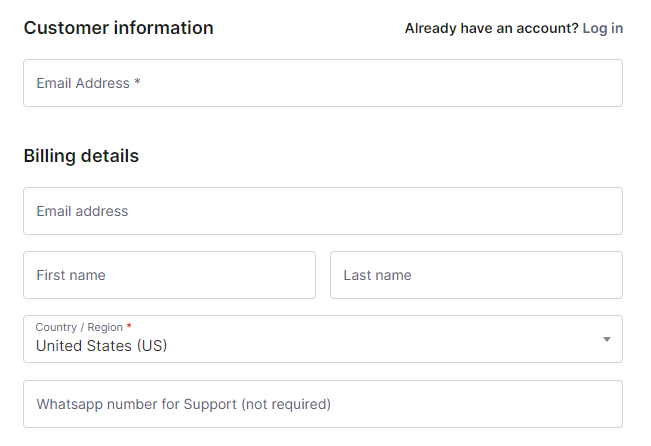Focus the Customer information Email Address field
651x446 pixels.
click(322, 83)
